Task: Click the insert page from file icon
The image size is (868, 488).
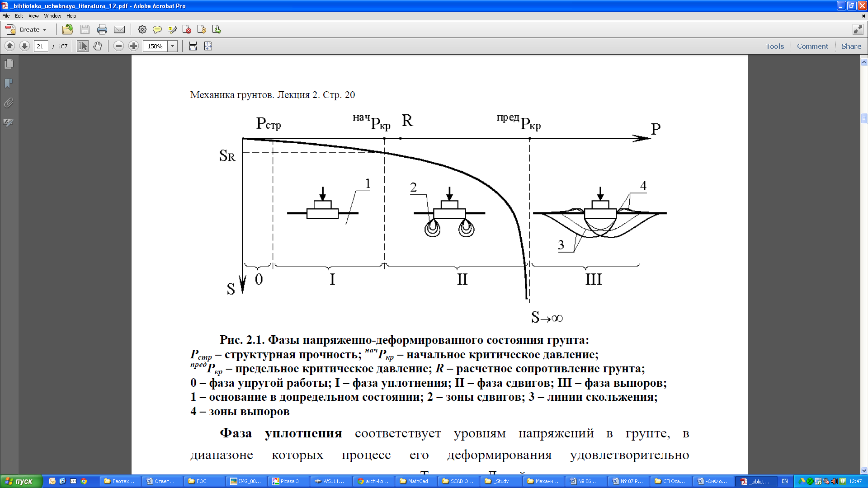Action: click(217, 29)
